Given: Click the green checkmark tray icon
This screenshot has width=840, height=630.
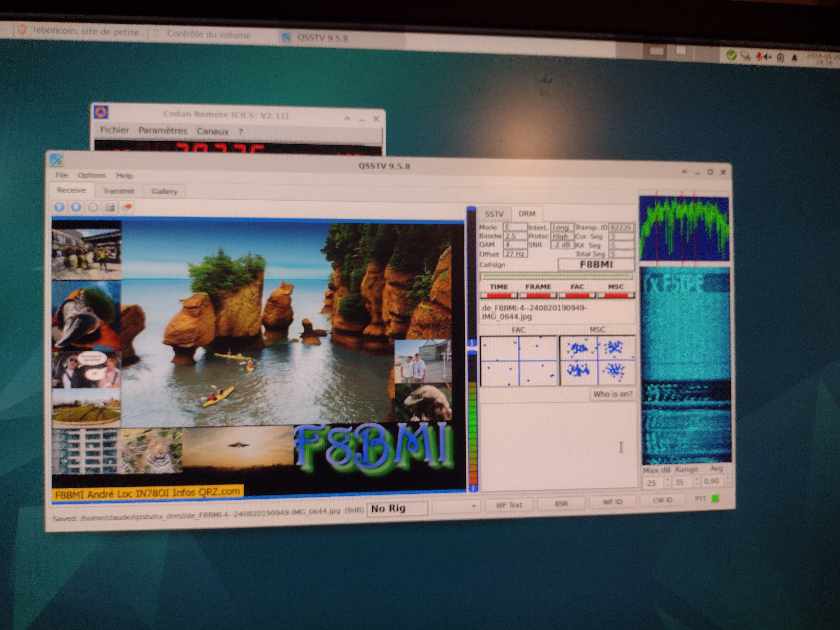Looking at the screenshot, I should [x=731, y=55].
